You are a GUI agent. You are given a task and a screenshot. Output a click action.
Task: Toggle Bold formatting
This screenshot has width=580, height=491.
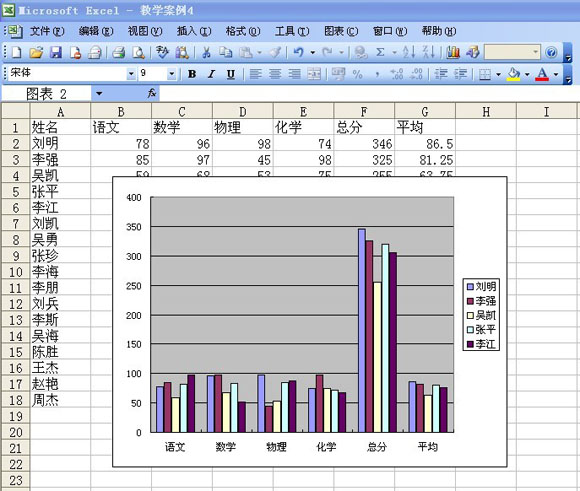pyautogui.click(x=192, y=74)
